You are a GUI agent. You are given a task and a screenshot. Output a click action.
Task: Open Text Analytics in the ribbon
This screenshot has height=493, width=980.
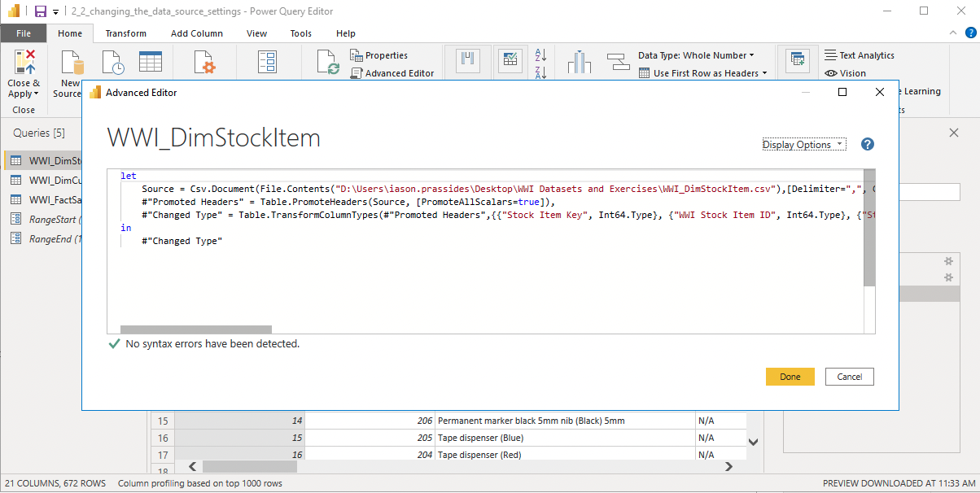coord(860,55)
